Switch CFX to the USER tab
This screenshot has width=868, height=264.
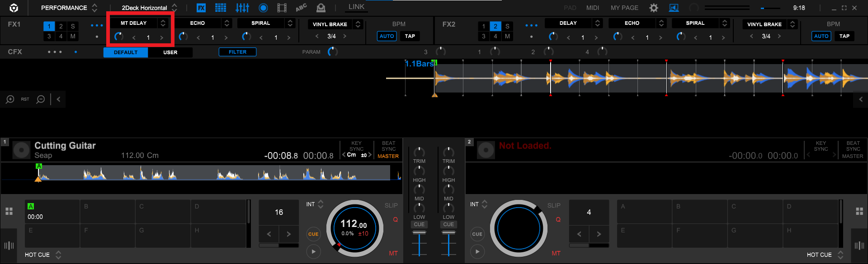tap(170, 52)
